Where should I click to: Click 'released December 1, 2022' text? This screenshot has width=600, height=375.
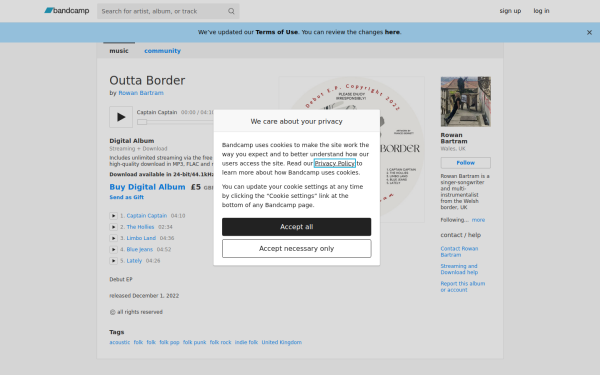(144, 296)
